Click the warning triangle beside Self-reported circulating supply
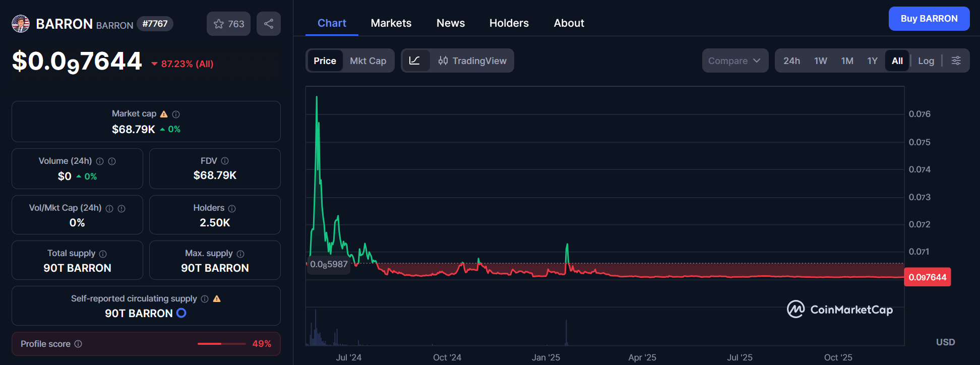The width and height of the screenshot is (980, 365). [217, 298]
